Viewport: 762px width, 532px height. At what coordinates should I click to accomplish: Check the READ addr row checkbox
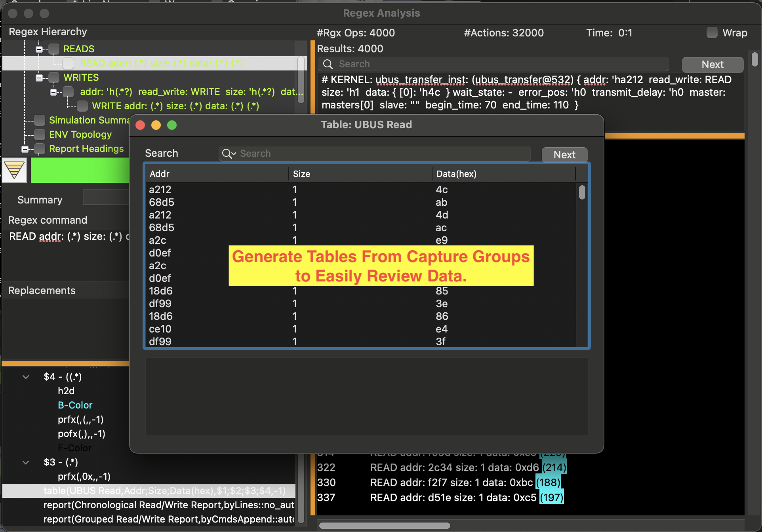pyautogui.click(x=69, y=63)
